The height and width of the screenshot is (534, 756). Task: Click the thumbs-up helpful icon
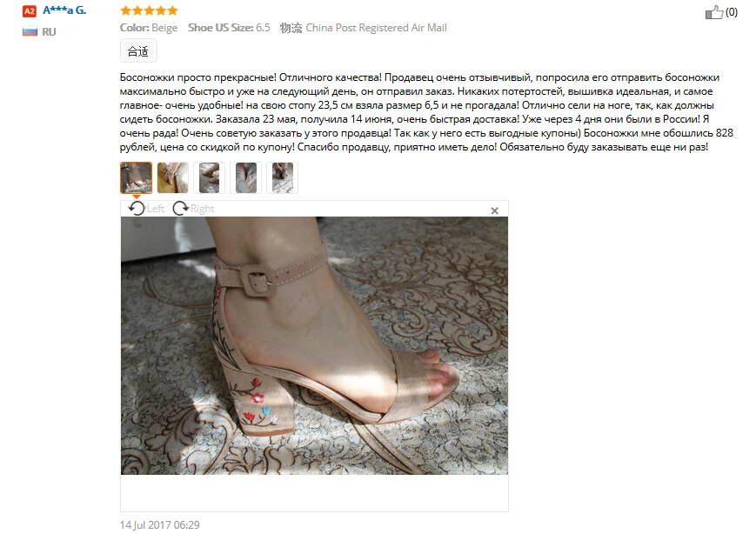714,12
